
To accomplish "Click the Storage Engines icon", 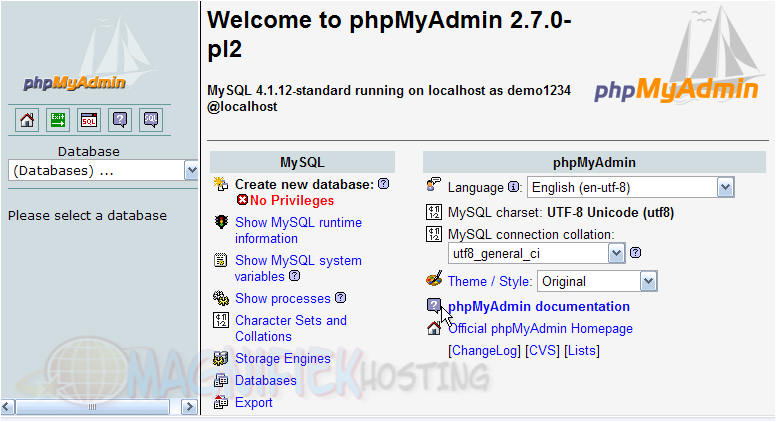I will click(221, 358).
